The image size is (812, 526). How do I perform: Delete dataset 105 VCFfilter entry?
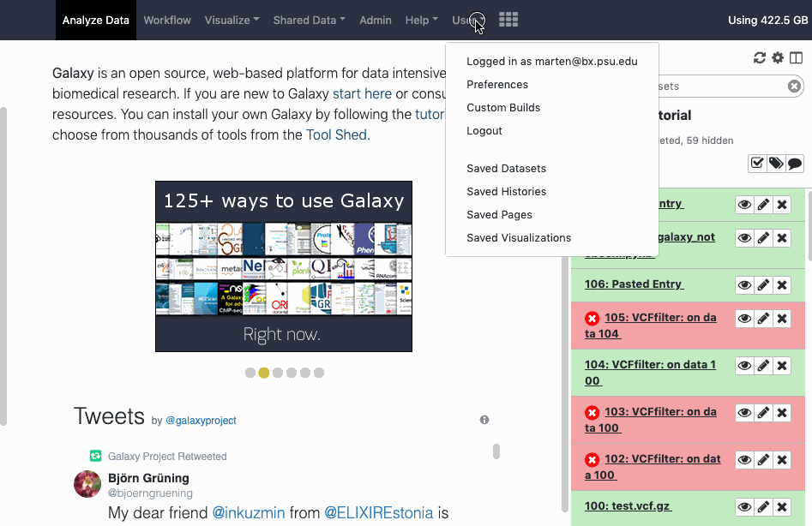pos(782,319)
